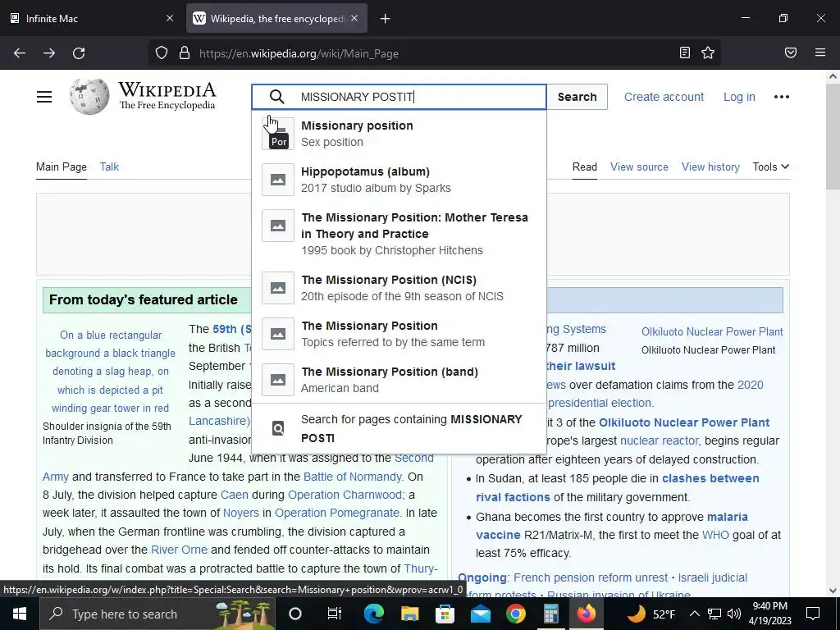Open the Windows Start menu

[20, 614]
